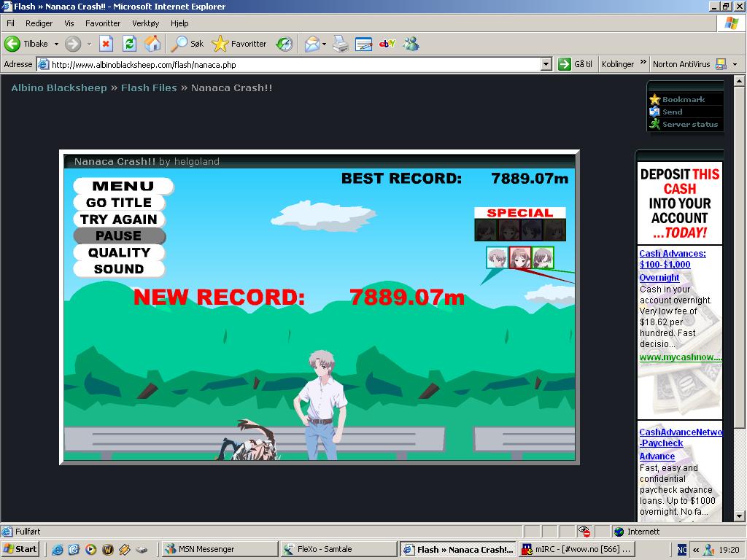Click the popup blocked status bar icon

pos(584,532)
